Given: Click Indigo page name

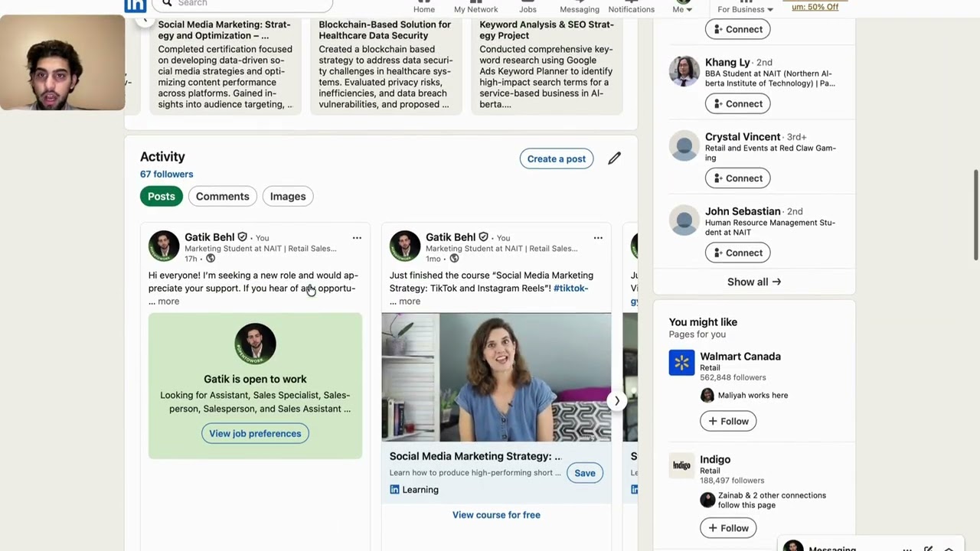Looking at the screenshot, I should 715,460.
